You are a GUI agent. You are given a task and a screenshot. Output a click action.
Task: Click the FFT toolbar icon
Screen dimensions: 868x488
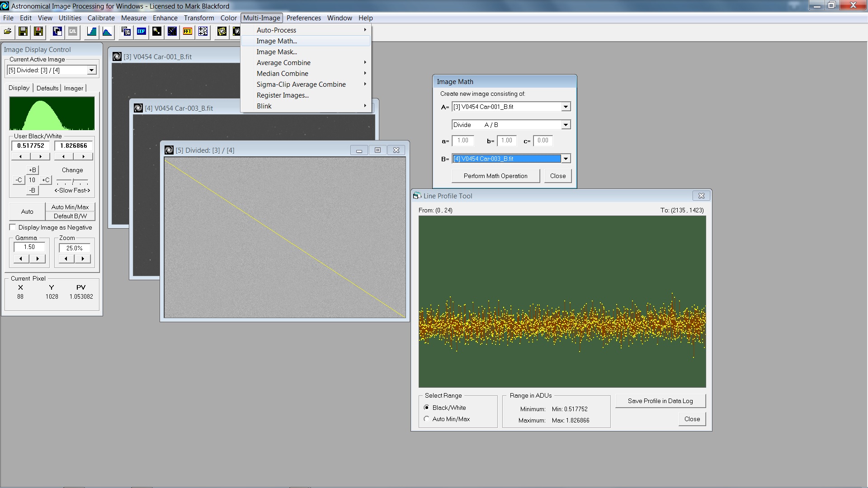click(188, 31)
